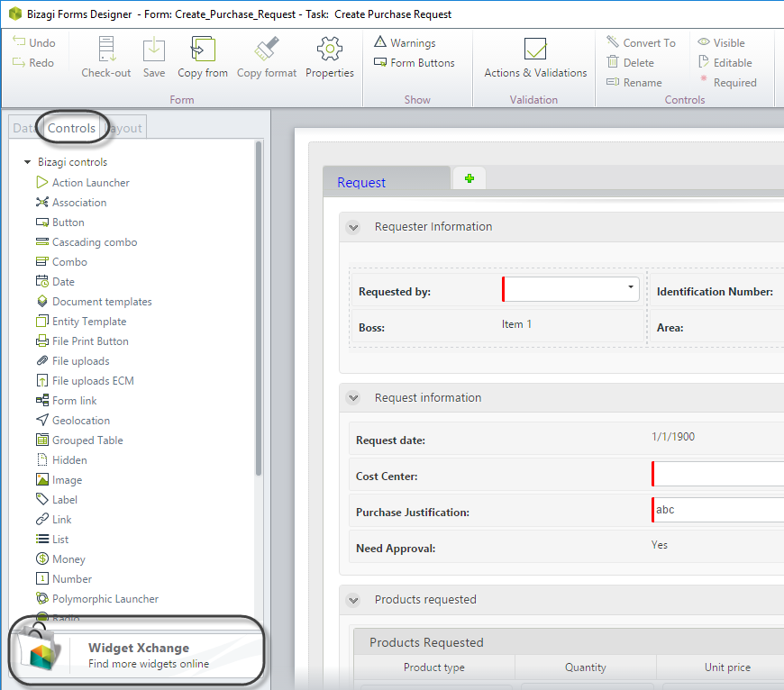The width and height of the screenshot is (784, 690).
Task: Select the Geolocation control
Action: (x=73, y=420)
